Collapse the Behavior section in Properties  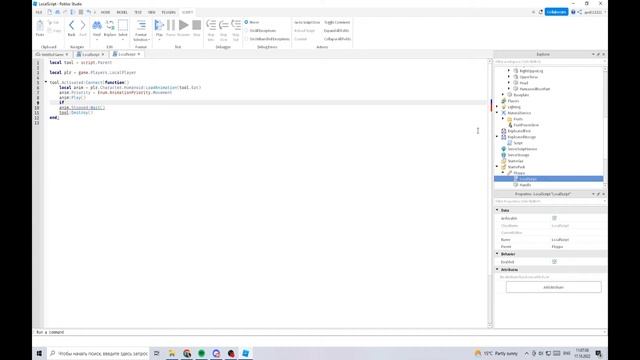pyautogui.click(x=497, y=253)
